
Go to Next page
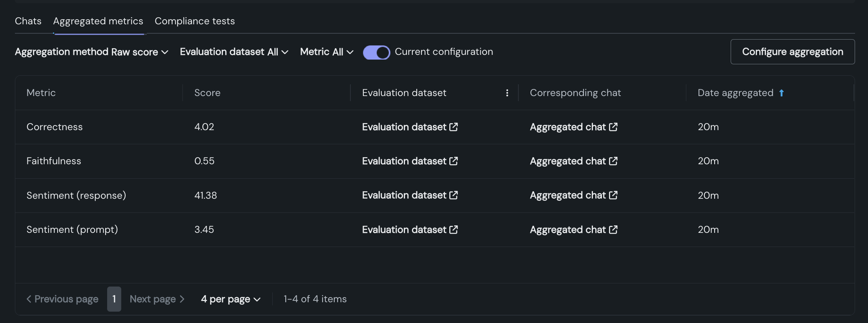[157, 299]
